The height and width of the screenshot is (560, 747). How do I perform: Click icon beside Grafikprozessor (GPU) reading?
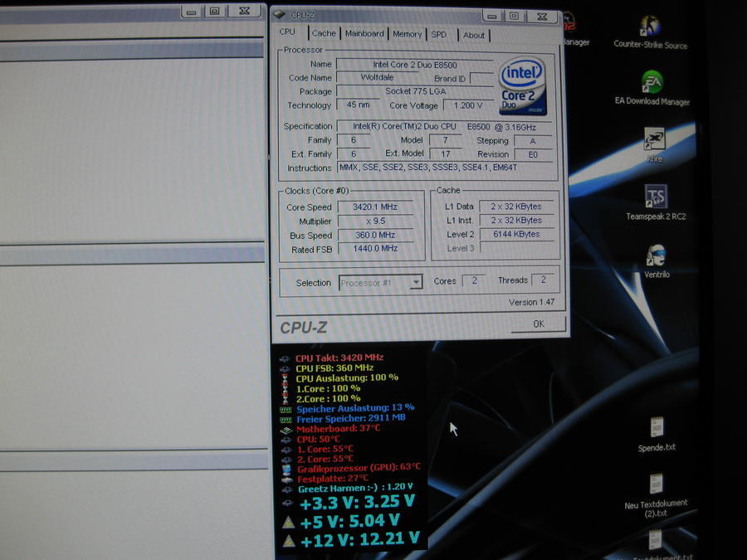tap(286, 470)
